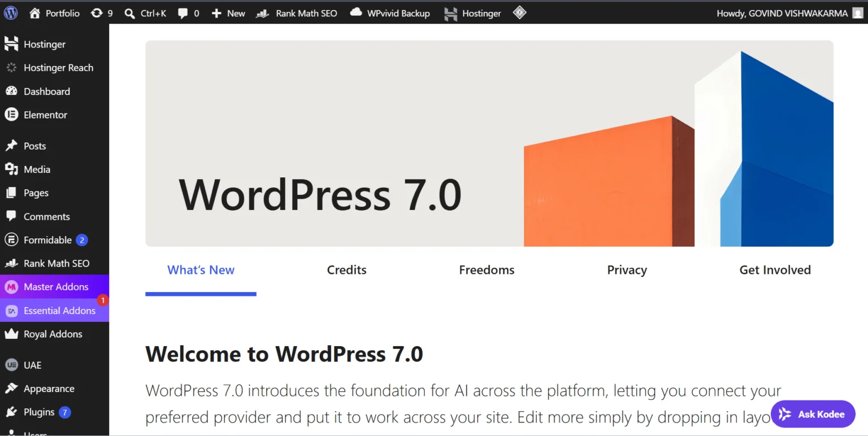Open Rank Math SEO in the admin bar

pos(297,13)
